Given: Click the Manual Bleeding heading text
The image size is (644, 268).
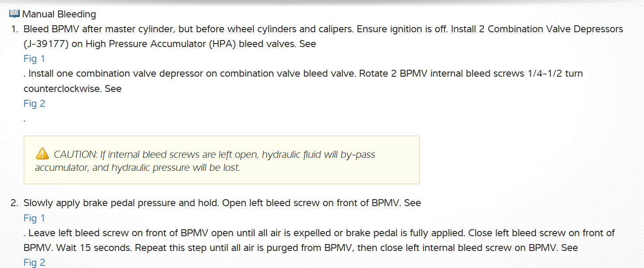Looking at the screenshot, I should tap(59, 14).
